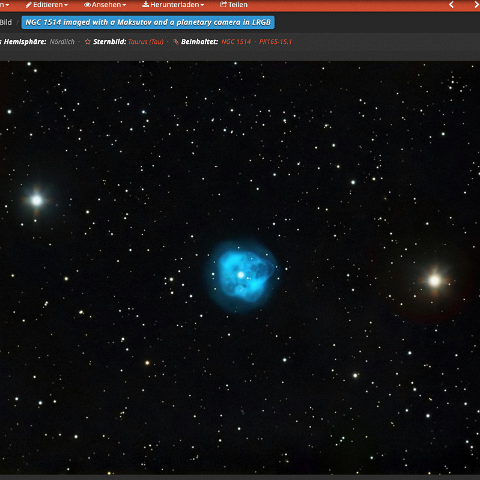Click the eye icon beside Ansehen
480x480 pixels.
pos(87,5)
